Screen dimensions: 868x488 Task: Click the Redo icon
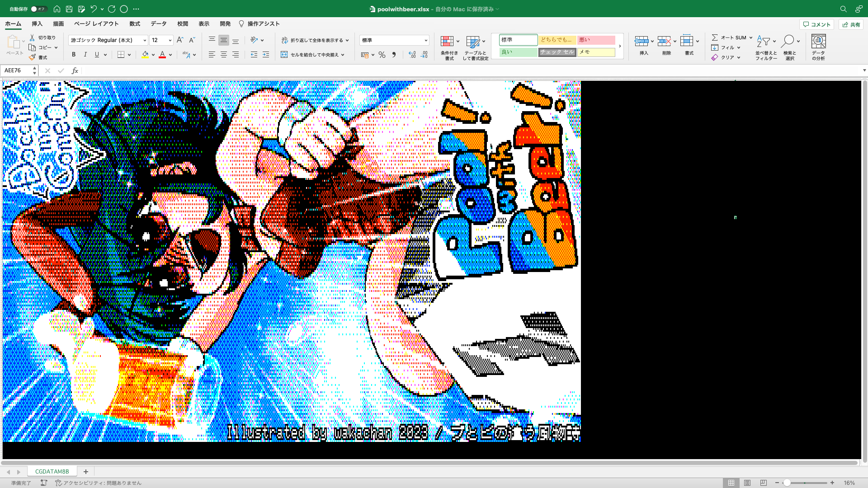pyautogui.click(x=112, y=9)
